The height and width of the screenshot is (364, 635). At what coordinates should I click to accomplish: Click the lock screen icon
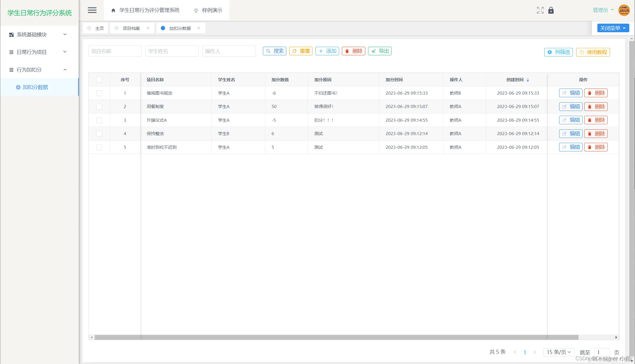click(x=551, y=10)
